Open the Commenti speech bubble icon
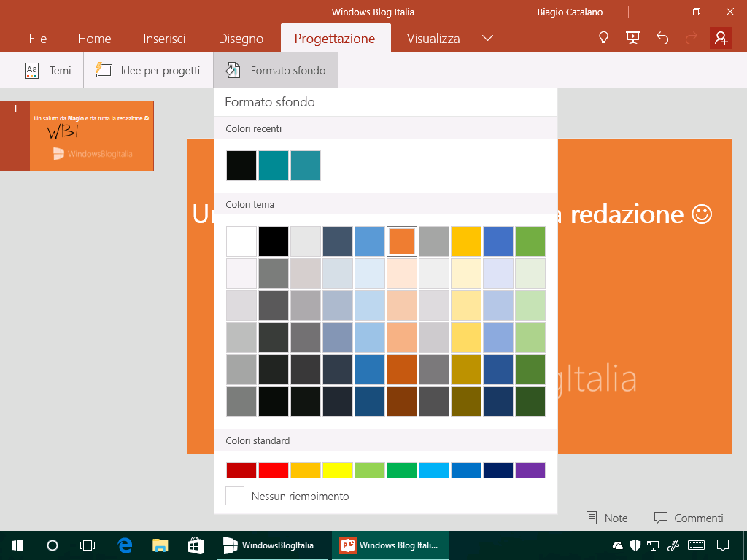Image resolution: width=747 pixels, height=560 pixels. pos(661,518)
